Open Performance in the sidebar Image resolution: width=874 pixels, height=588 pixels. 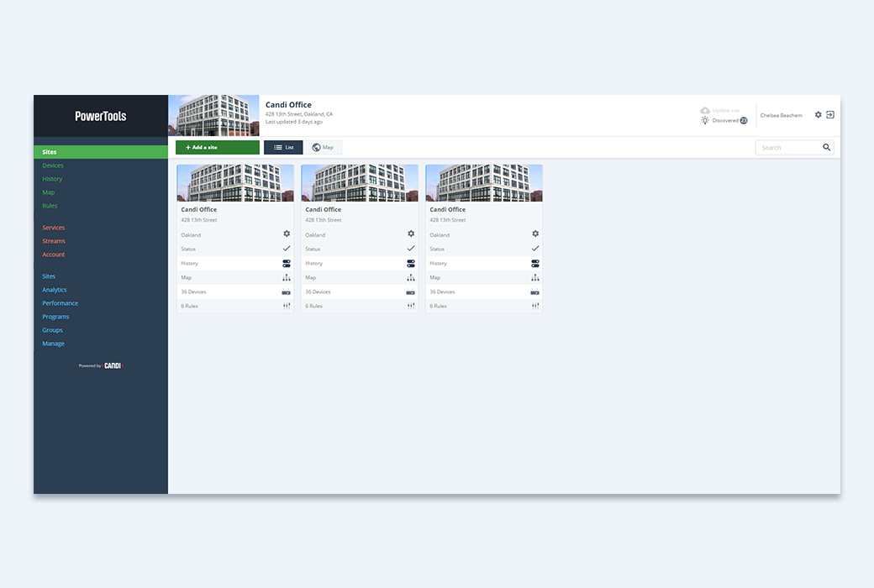click(x=61, y=303)
